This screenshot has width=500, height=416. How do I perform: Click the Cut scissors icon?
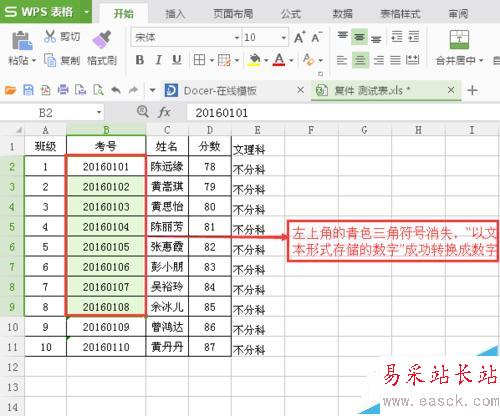click(x=50, y=36)
